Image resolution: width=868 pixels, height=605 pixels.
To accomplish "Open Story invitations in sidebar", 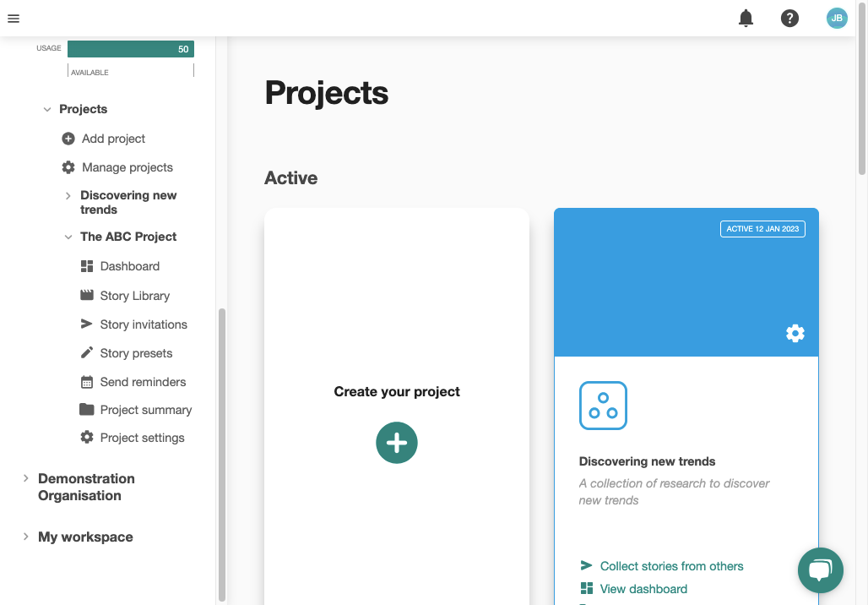I will point(144,324).
